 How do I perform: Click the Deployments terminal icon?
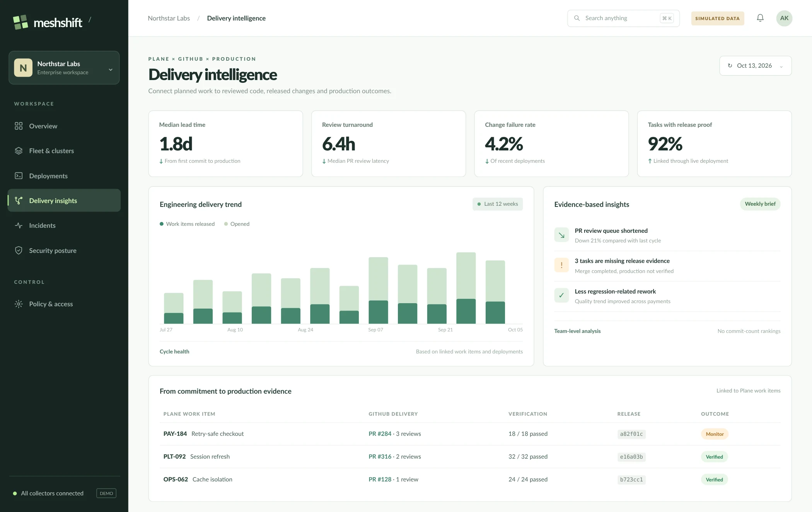tap(19, 176)
